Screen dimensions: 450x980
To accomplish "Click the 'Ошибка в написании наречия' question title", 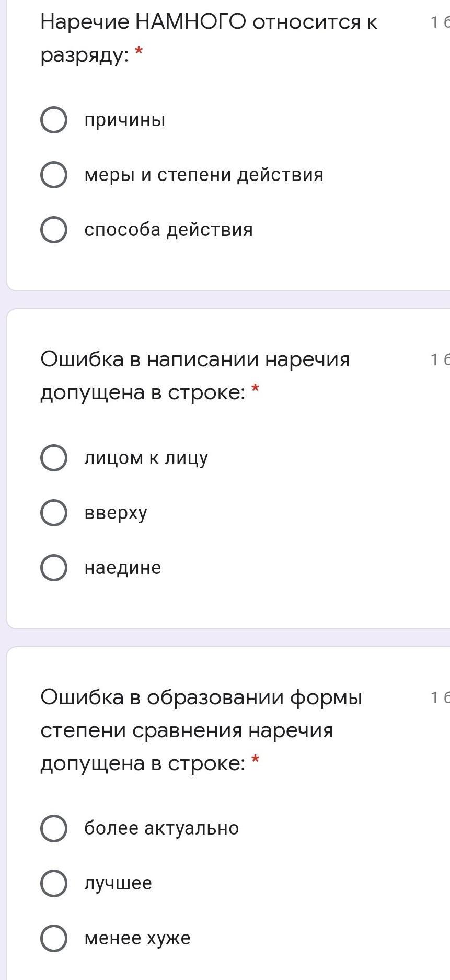I will point(195,375).
